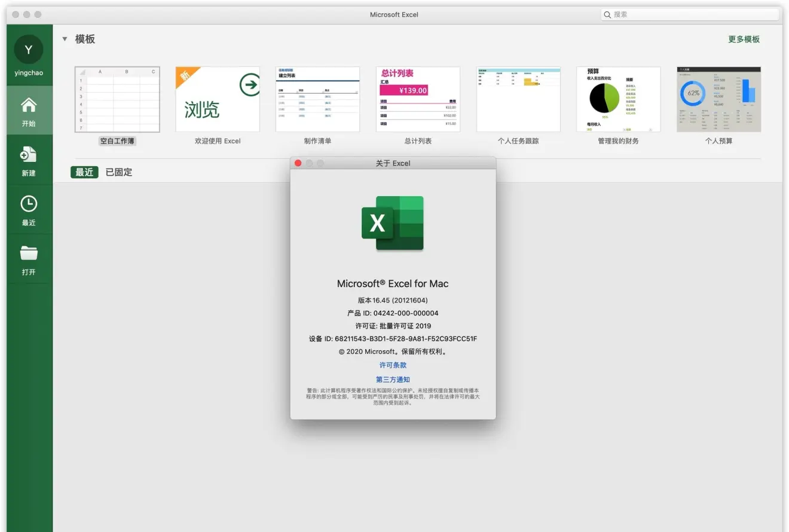Open the 更多模板 link
The image size is (789, 532).
pos(744,39)
